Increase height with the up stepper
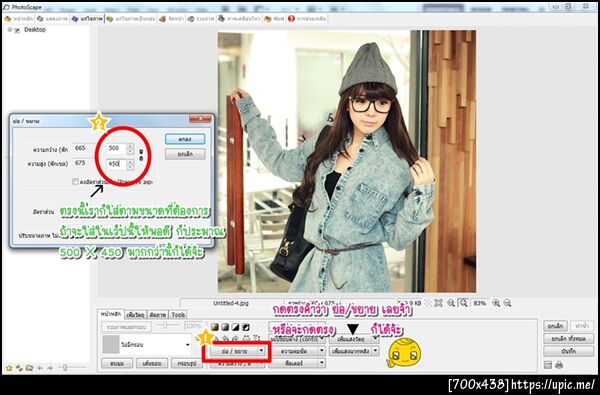 (130, 162)
